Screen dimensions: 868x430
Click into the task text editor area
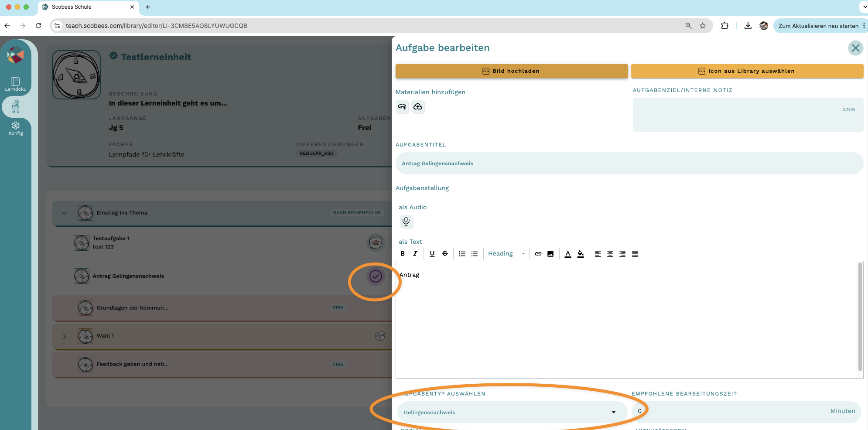(626, 320)
